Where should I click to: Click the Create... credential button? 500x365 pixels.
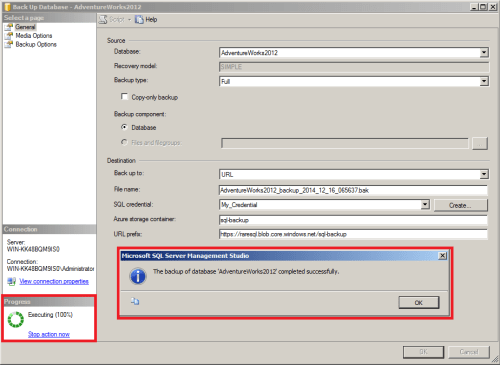tap(460, 205)
